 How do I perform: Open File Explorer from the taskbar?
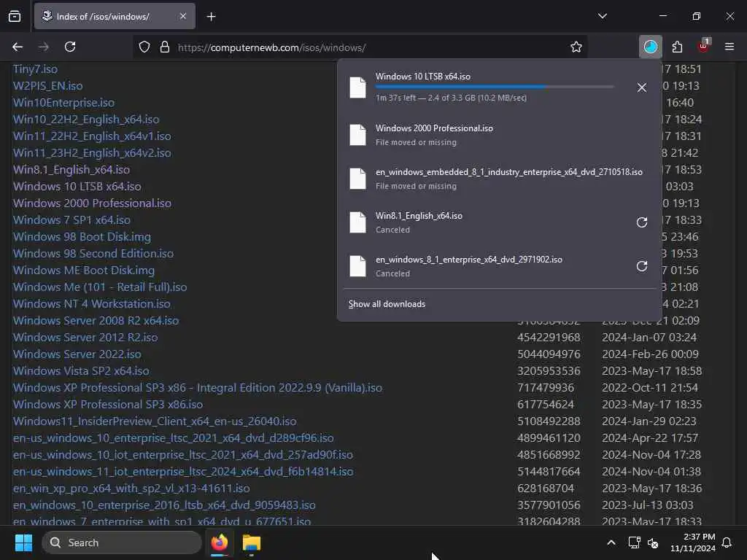[252, 542]
